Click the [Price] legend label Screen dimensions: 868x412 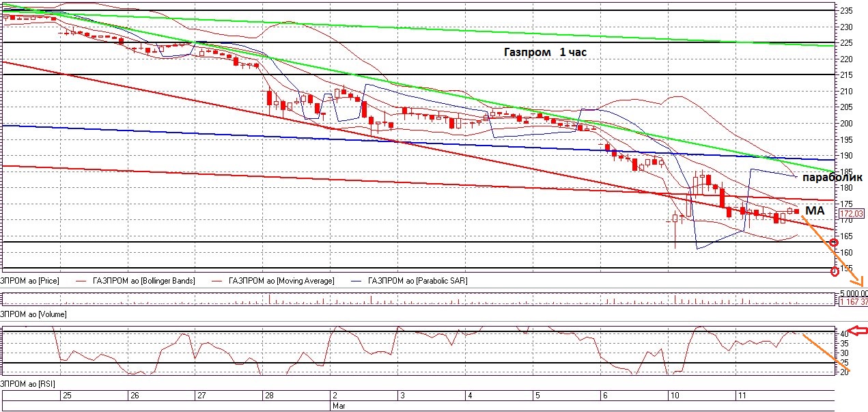29,281
